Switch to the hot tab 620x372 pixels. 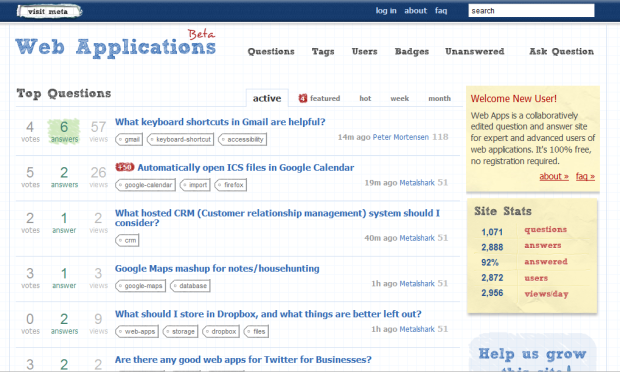click(365, 98)
